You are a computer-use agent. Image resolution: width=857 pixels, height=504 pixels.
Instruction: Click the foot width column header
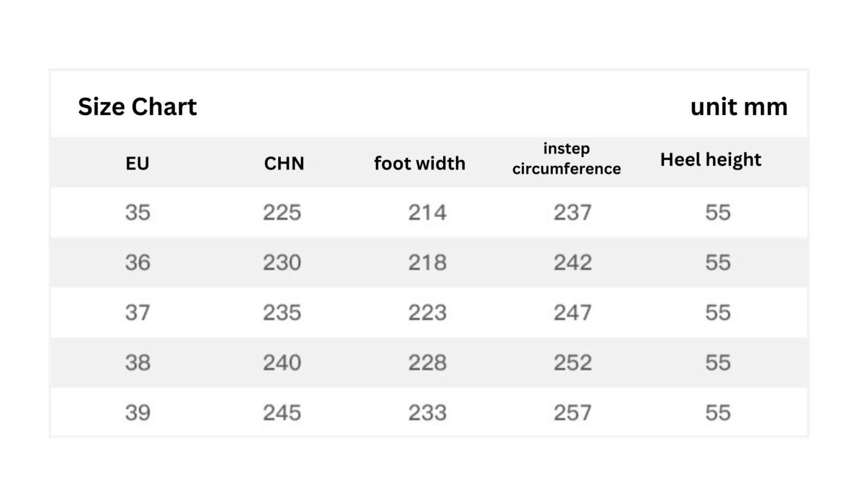(419, 163)
